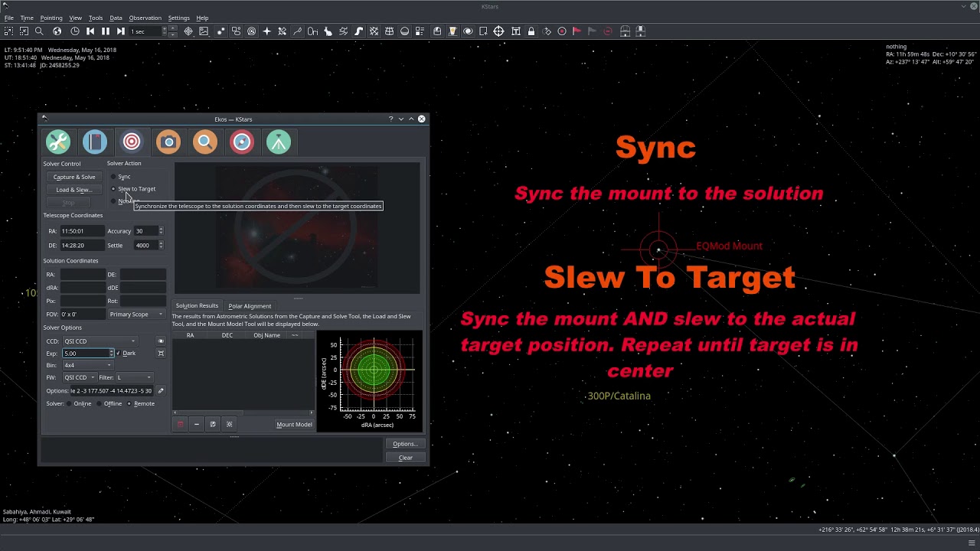Click export icon below results table
This screenshot has width=980, height=551.
pyautogui.click(x=213, y=424)
